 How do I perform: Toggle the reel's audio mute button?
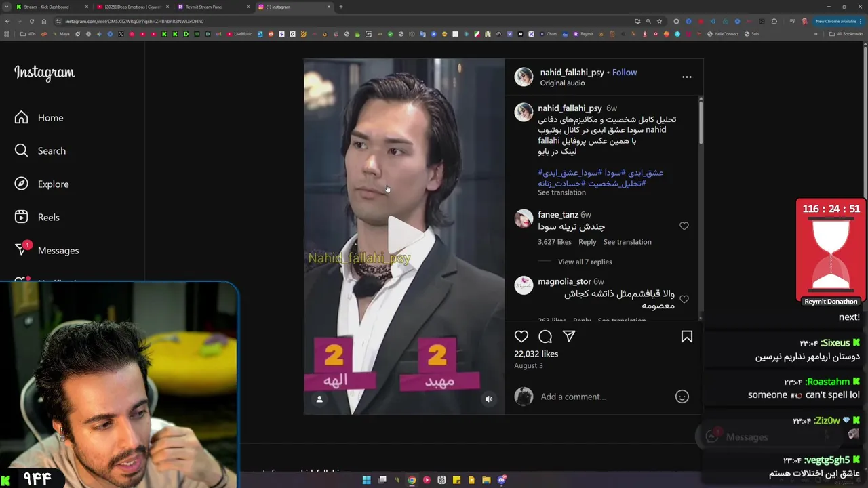click(x=489, y=399)
